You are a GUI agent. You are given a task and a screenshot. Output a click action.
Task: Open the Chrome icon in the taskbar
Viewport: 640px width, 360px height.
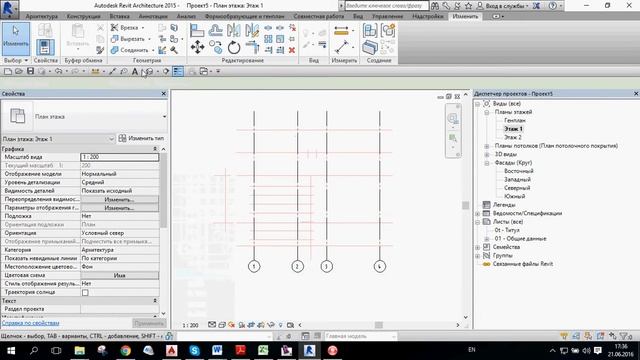pos(125,351)
